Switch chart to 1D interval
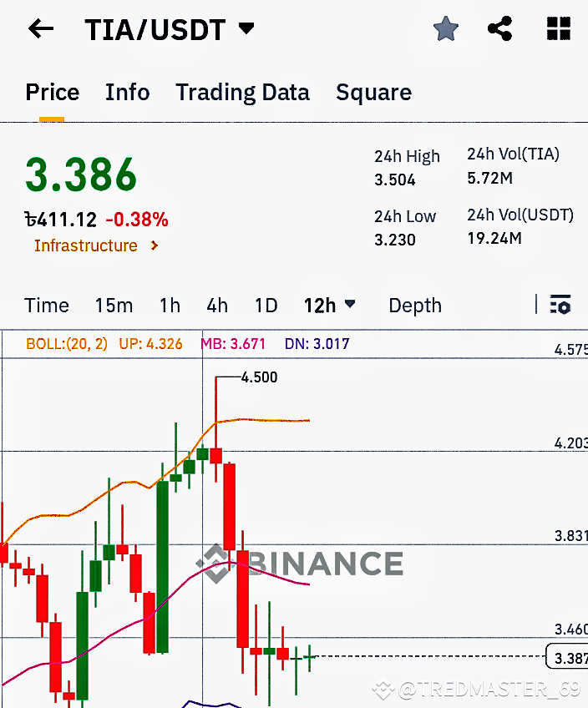The height and width of the screenshot is (708, 588). click(266, 306)
